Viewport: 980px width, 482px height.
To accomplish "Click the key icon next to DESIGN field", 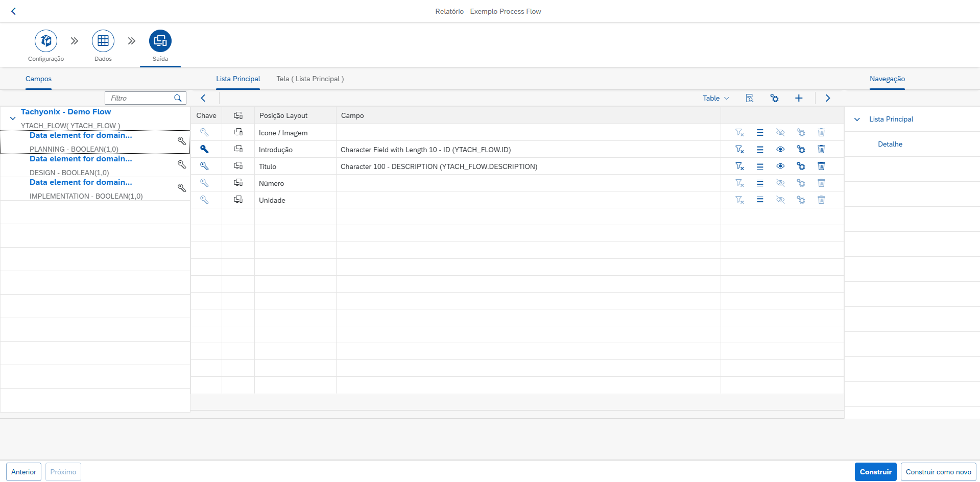I will tap(182, 164).
